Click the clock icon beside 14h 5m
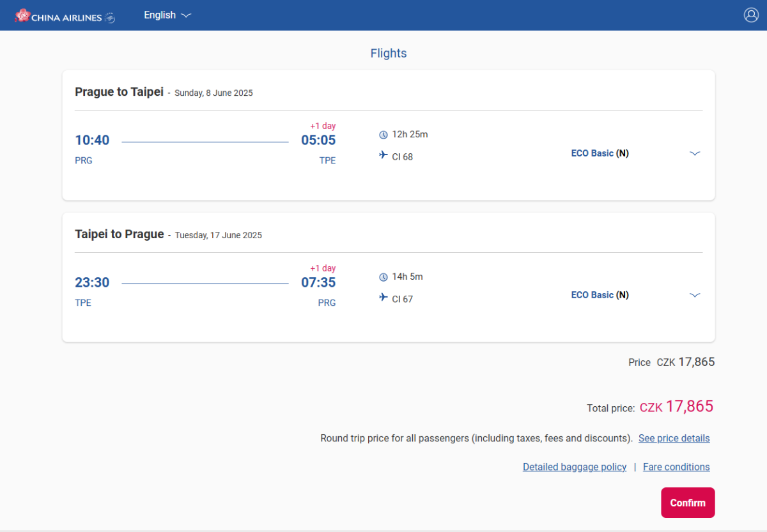 383,277
